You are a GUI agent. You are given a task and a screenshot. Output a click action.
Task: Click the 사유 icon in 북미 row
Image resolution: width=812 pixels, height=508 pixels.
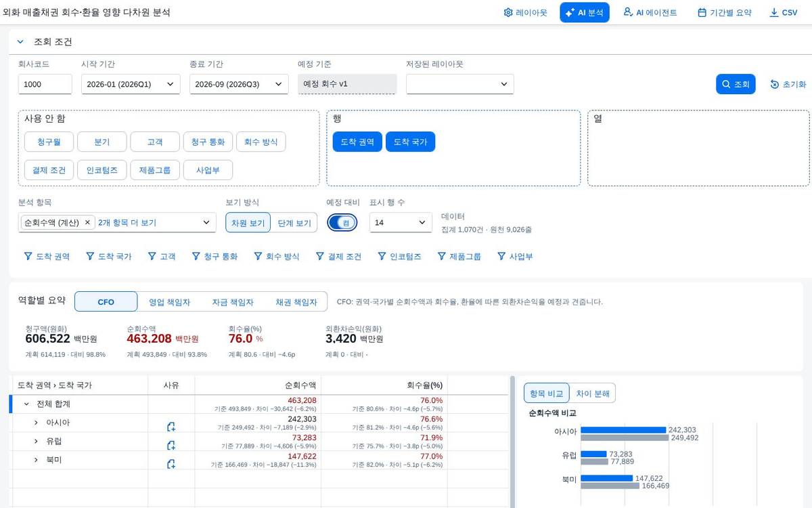(171, 464)
